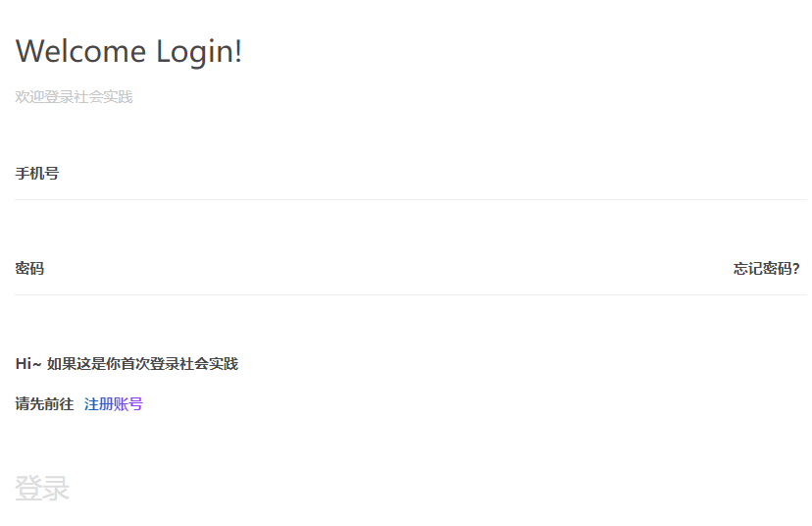Click the underline beneath the 密码 field
The height and width of the screenshot is (526, 812).
(410, 294)
